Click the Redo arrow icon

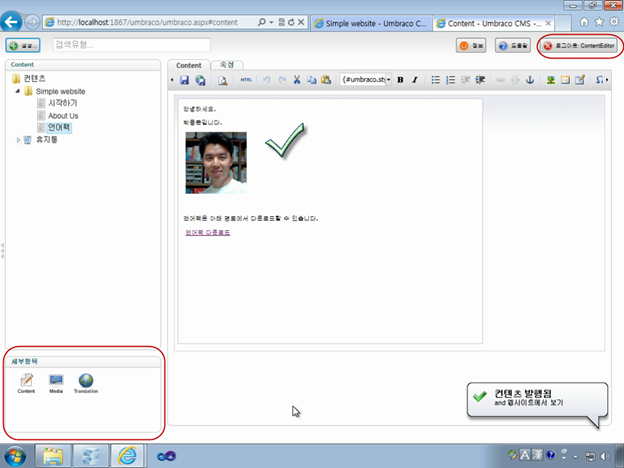(282, 80)
